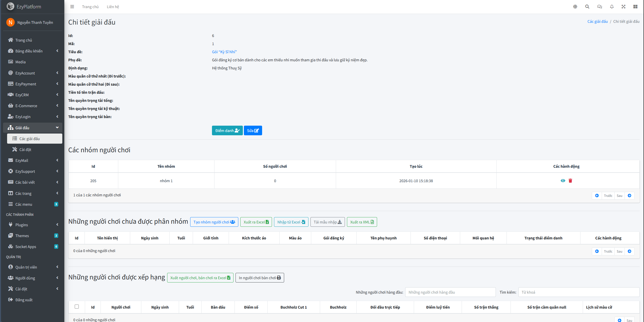Go to Liên hệ in top navigation

[113, 7]
